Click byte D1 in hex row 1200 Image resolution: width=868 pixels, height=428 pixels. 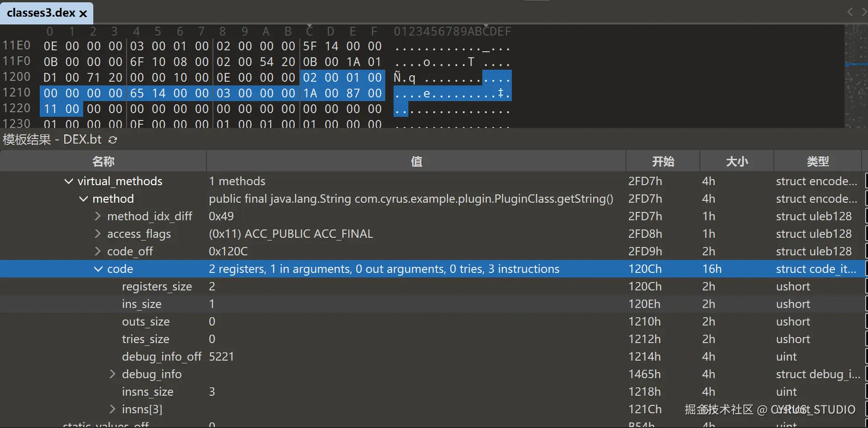click(50, 78)
